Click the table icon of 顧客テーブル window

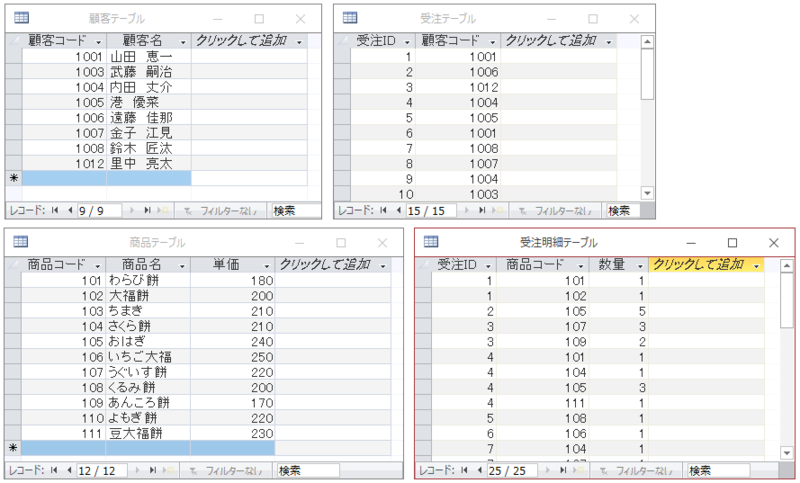pos(22,18)
